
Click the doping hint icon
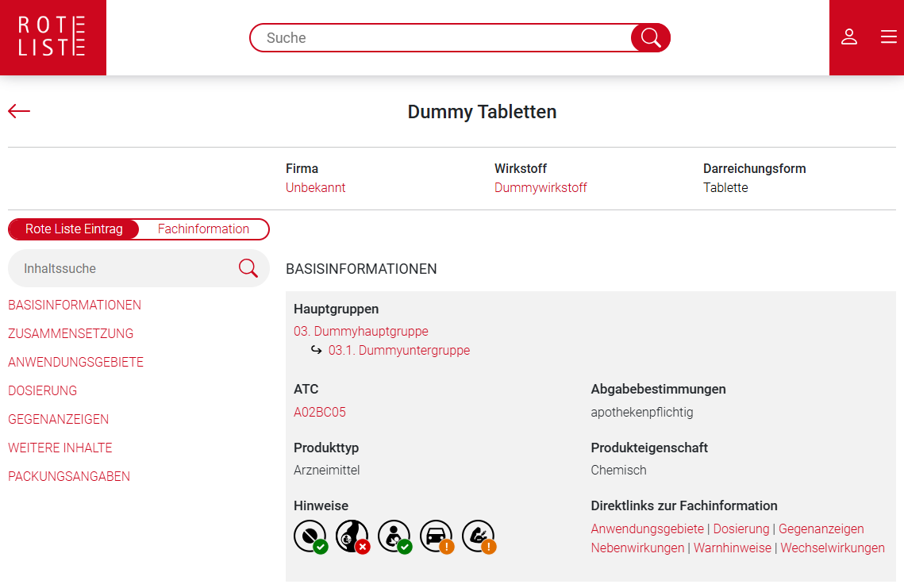[479, 536]
